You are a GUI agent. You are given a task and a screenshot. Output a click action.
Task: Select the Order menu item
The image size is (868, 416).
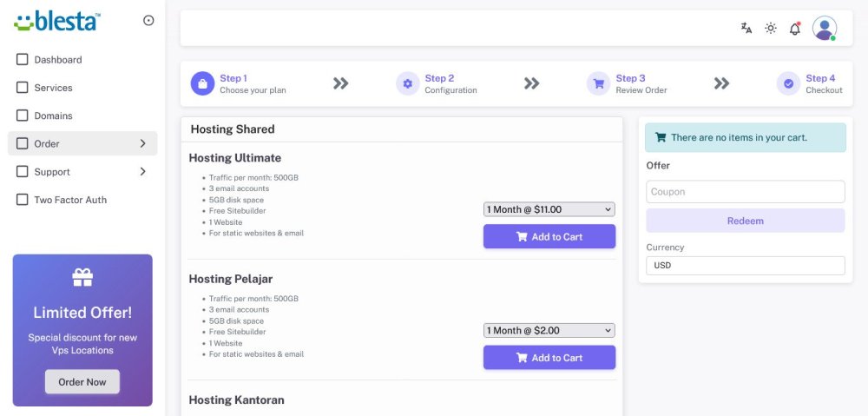point(47,143)
